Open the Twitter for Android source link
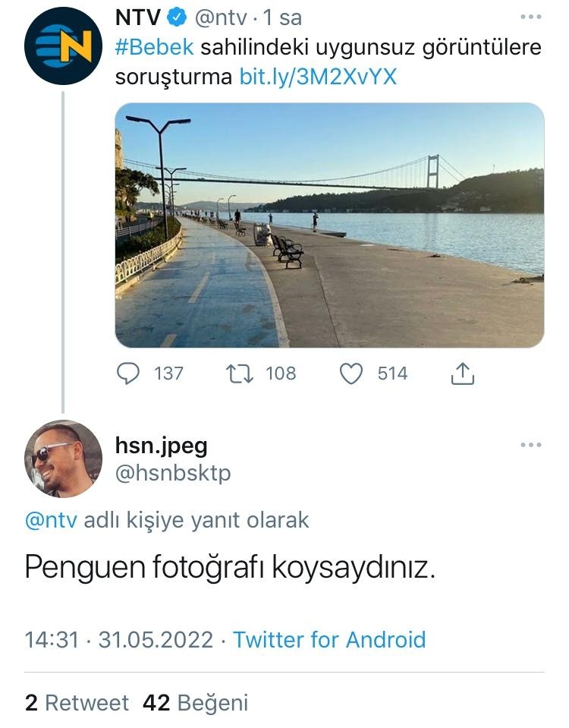Viewport: 569px width, 728px height. pos(329,639)
